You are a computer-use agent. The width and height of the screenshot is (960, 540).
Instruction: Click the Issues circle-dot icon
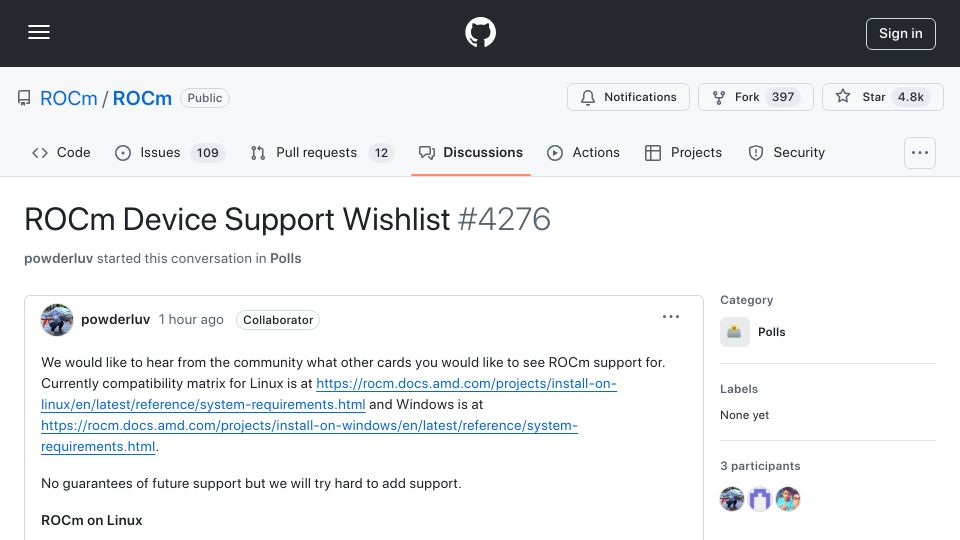(x=123, y=153)
